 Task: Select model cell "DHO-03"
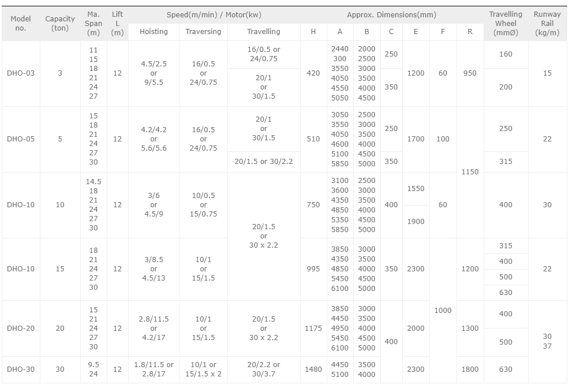click(21, 73)
